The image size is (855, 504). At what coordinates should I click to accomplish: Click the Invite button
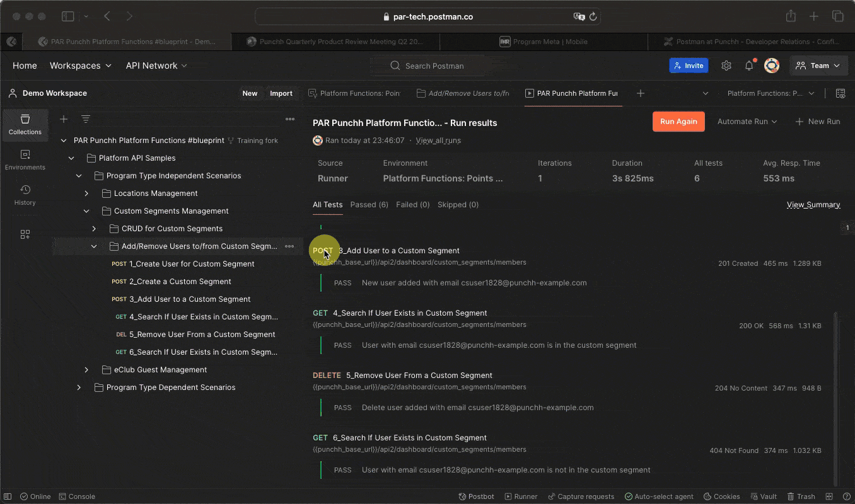tap(689, 66)
